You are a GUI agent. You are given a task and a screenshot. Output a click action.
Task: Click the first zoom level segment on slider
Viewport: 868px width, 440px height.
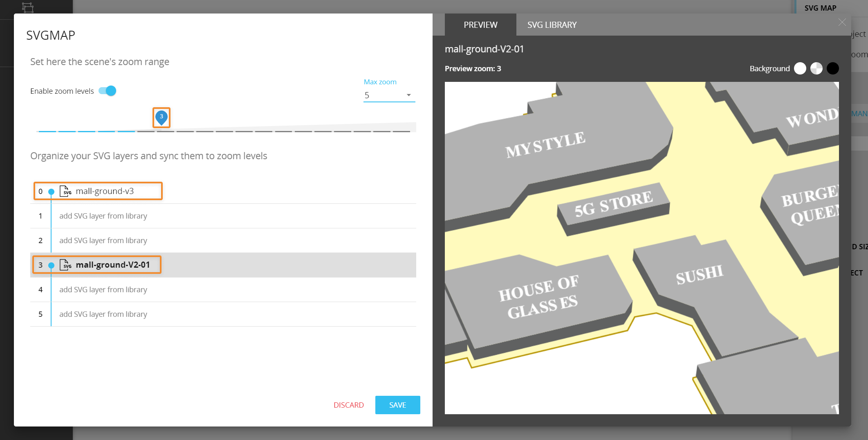[x=47, y=131]
